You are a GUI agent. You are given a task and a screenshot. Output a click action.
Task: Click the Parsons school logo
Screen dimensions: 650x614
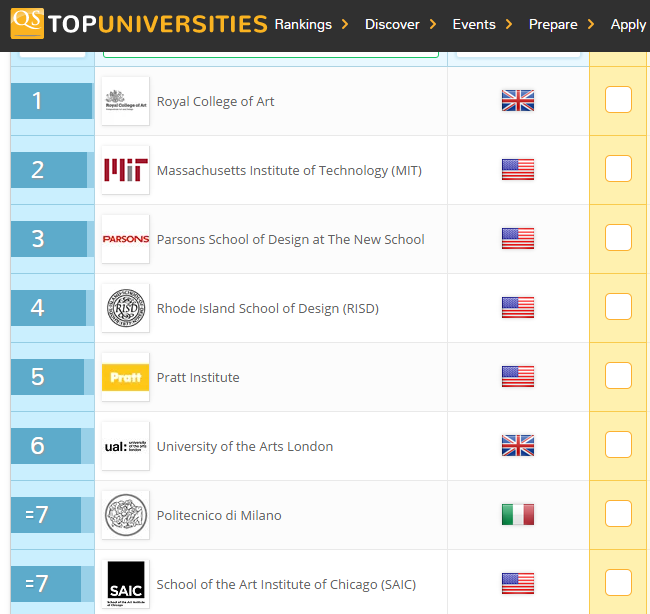click(126, 239)
